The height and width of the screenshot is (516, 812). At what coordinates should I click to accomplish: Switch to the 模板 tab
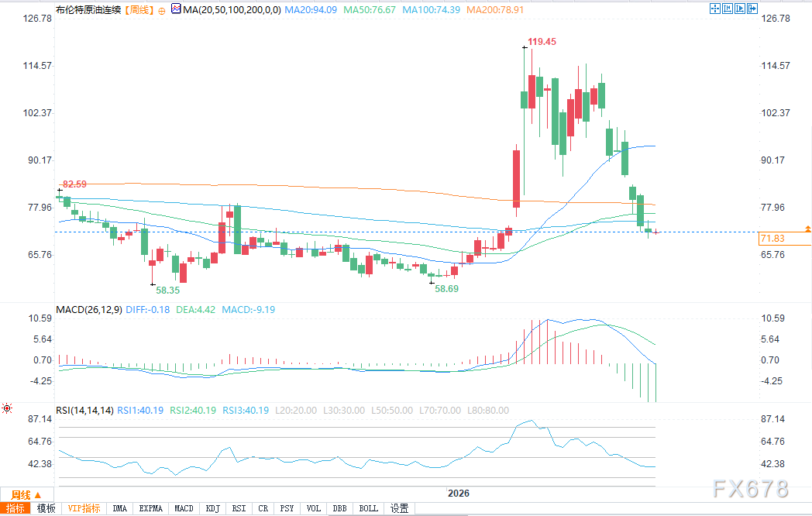46,509
